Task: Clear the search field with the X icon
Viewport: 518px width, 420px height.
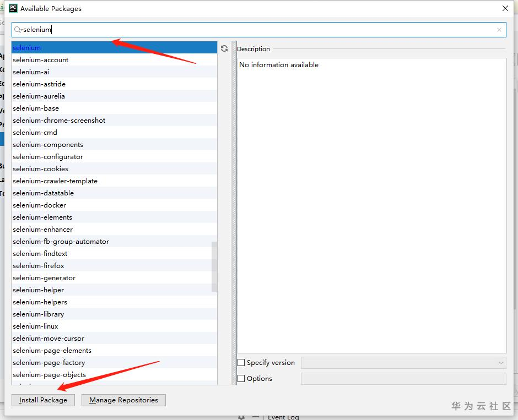Action: [x=499, y=30]
